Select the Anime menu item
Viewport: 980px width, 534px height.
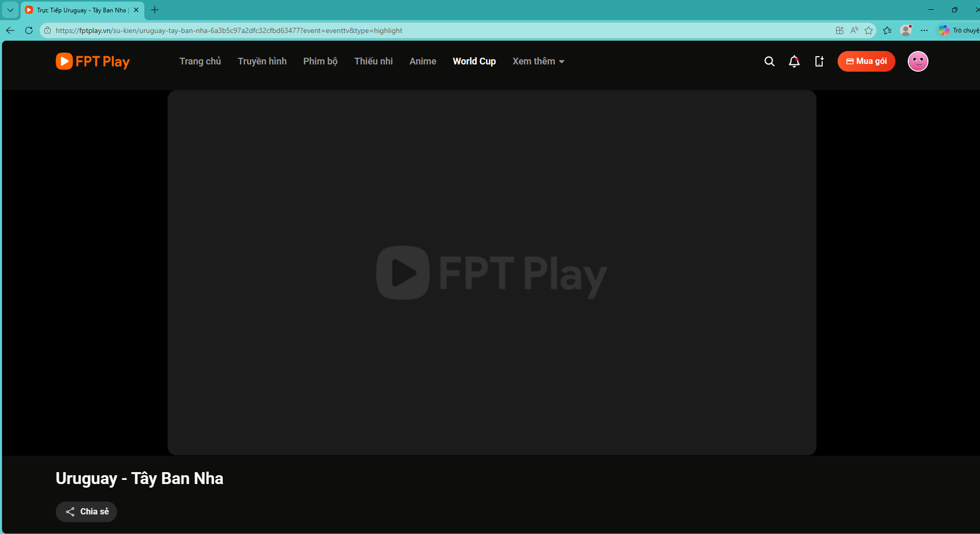pyautogui.click(x=423, y=61)
